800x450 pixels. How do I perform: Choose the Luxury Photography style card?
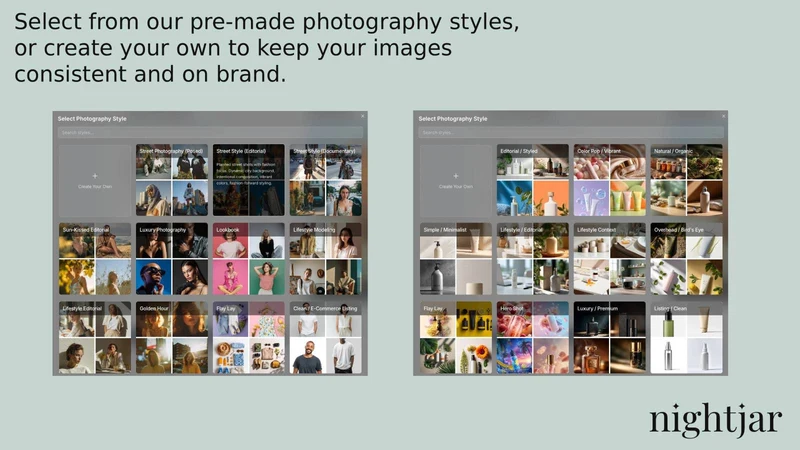pos(172,259)
